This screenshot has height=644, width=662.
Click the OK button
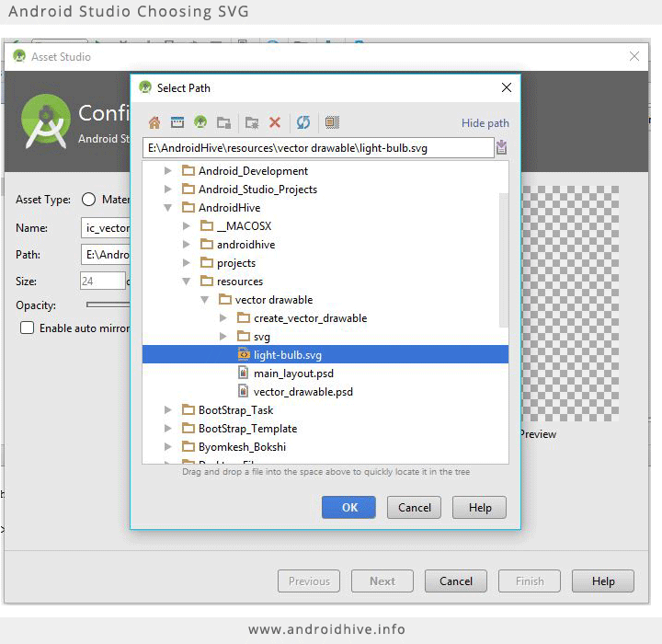click(348, 507)
